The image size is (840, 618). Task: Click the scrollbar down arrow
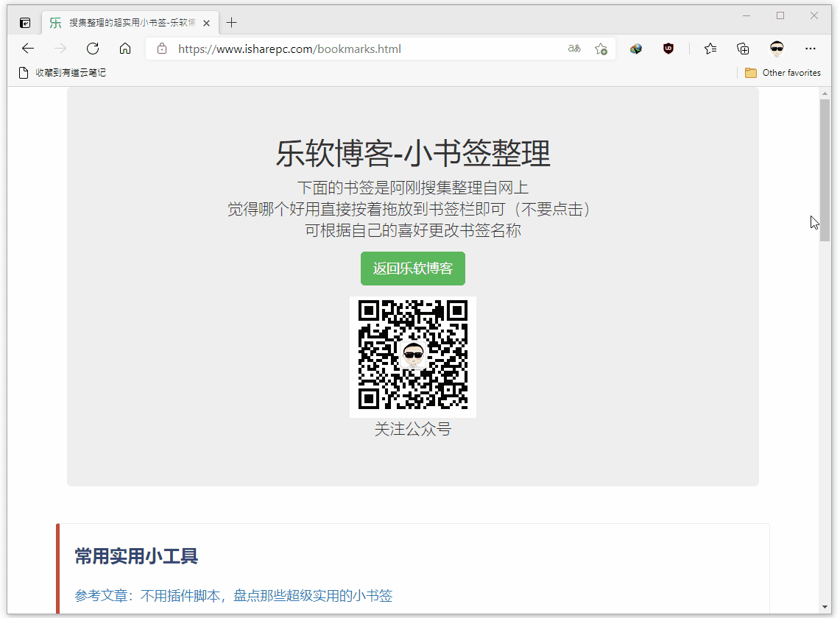[825, 607]
